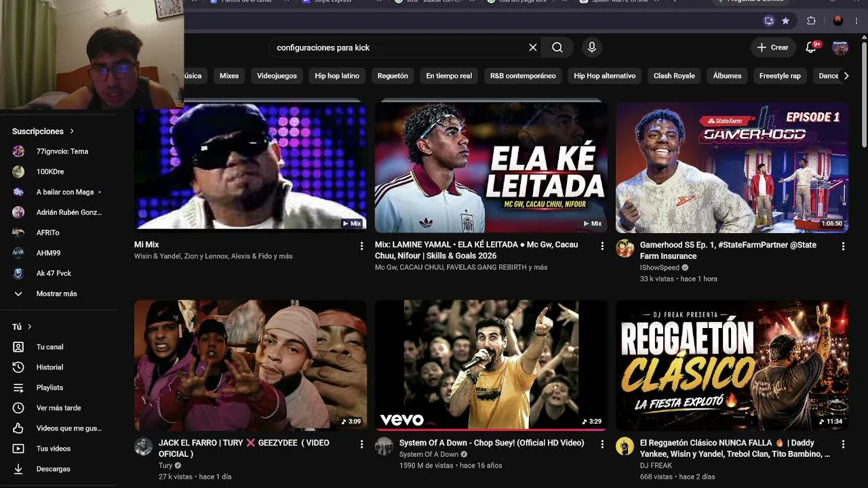Open the Tury channel avatar

pos(143,446)
